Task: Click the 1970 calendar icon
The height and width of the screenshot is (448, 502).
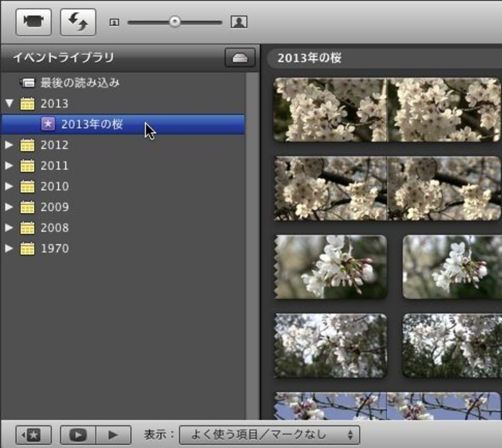Action: coord(27,248)
